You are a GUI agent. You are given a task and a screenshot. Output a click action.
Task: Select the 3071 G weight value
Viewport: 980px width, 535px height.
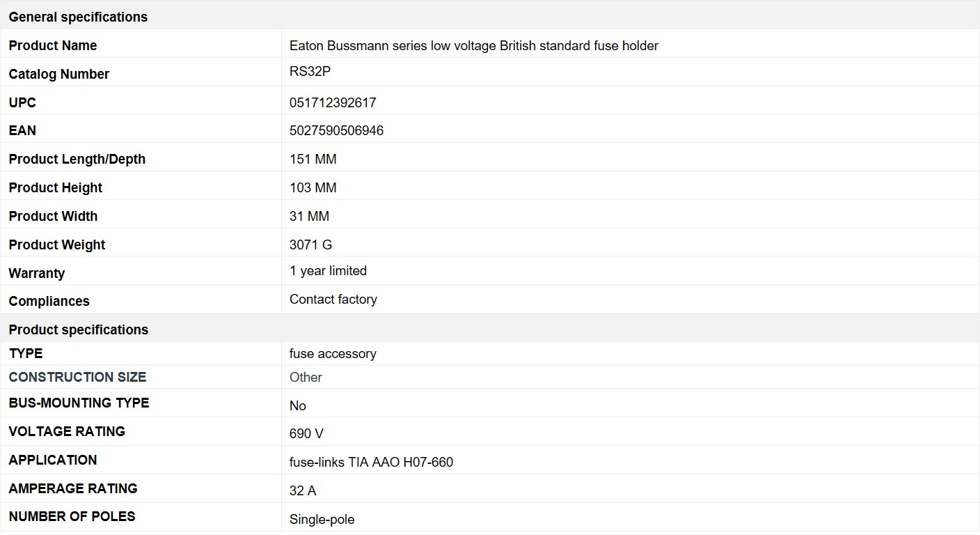[x=311, y=245]
